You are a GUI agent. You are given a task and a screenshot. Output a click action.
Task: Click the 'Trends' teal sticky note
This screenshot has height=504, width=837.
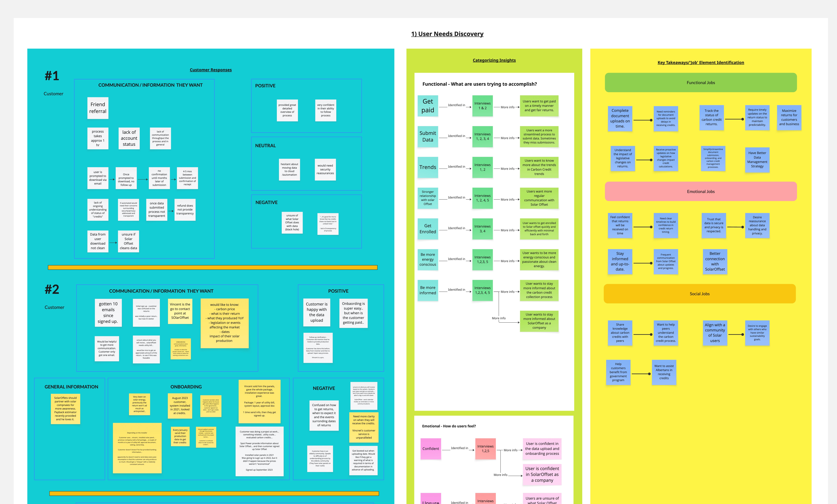[428, 167]
